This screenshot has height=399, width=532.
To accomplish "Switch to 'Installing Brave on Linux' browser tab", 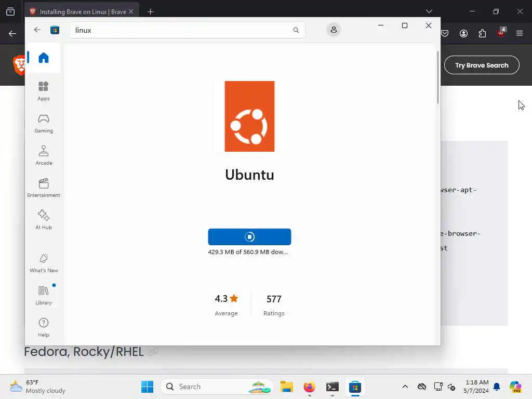I will pyautogui.click(x=83, y=12).
